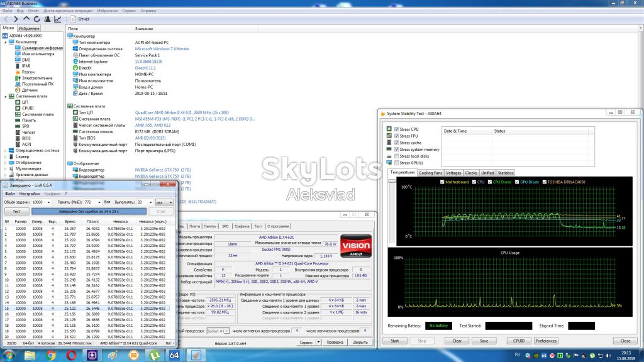Open the Сервис menu in AIDA64
Viewport: 644px width, 362px height.
129,11
